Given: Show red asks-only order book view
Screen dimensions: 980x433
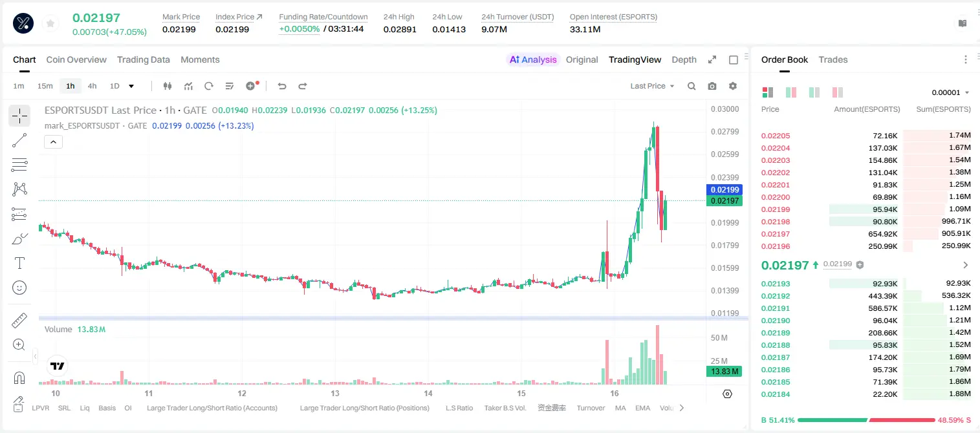Looking at the screenshot, I should click(x=838, y=92).
